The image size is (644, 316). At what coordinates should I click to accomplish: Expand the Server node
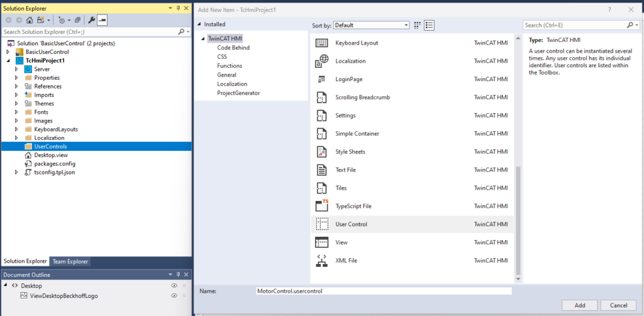[16, 69]
